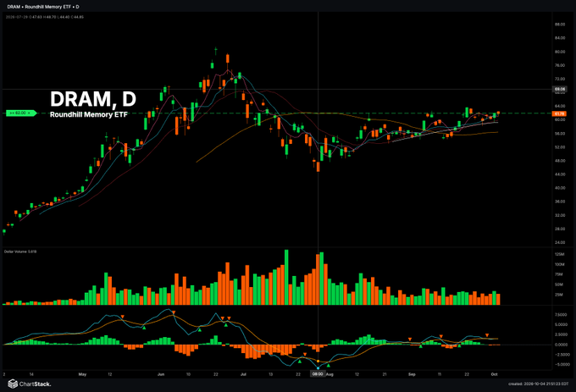Click the May label on the date axis
Image resolution: width=576 pixels, height=392 pixels.
82,374
